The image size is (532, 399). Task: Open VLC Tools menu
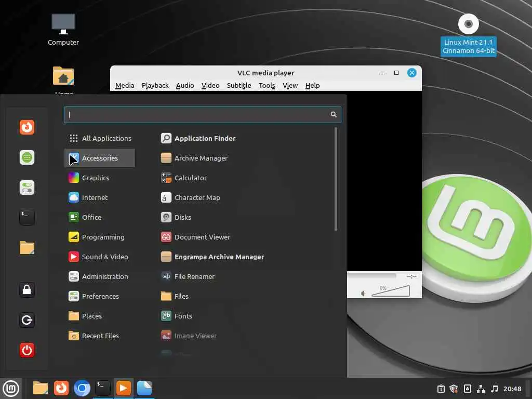point(267,86)
